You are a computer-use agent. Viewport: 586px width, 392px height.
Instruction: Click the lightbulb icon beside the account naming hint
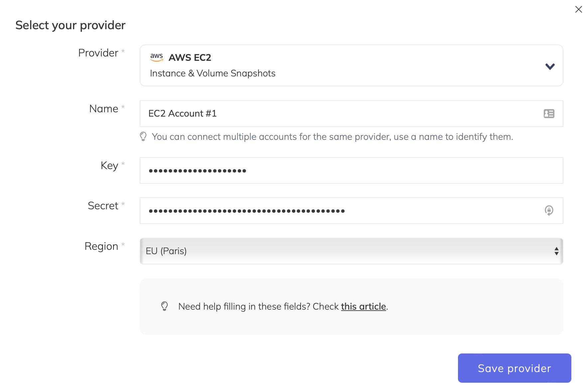click(x=143, y=137)
